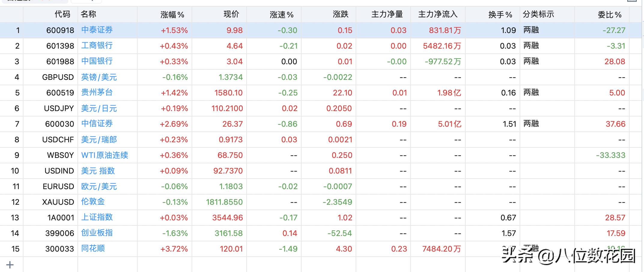This screenshot has height=272, width=644.
Task: Select the code cell 399006
Action: click(x=59, y=233)
